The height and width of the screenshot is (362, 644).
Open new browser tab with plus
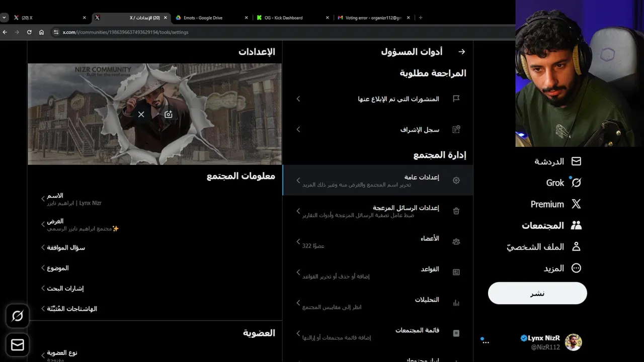(x=421, y=18)
